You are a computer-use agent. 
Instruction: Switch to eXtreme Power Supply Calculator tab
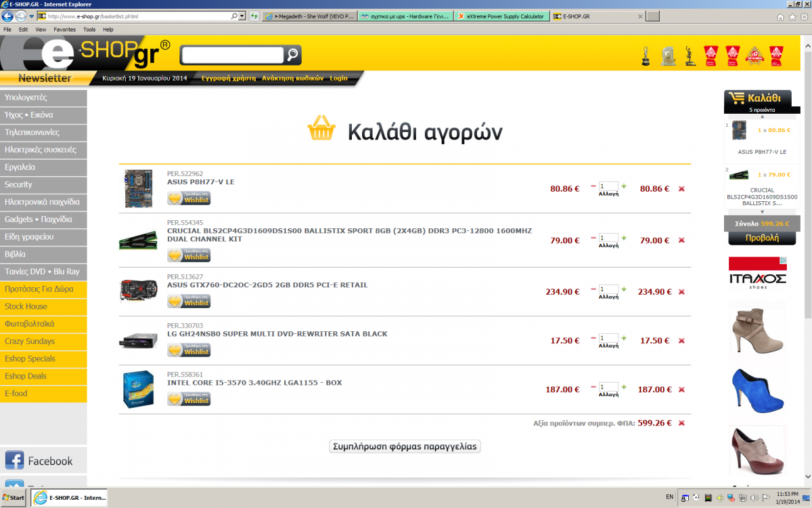tap(501, 16)
